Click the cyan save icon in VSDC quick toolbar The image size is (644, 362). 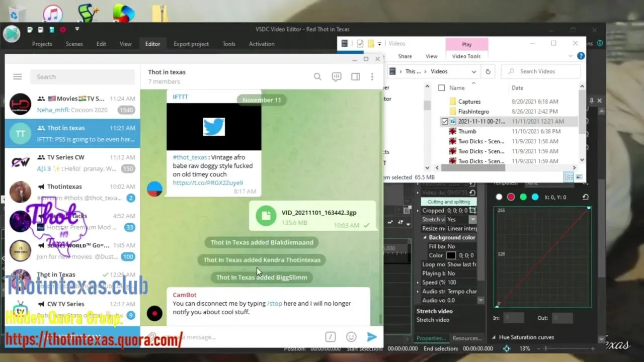[51, 30]
